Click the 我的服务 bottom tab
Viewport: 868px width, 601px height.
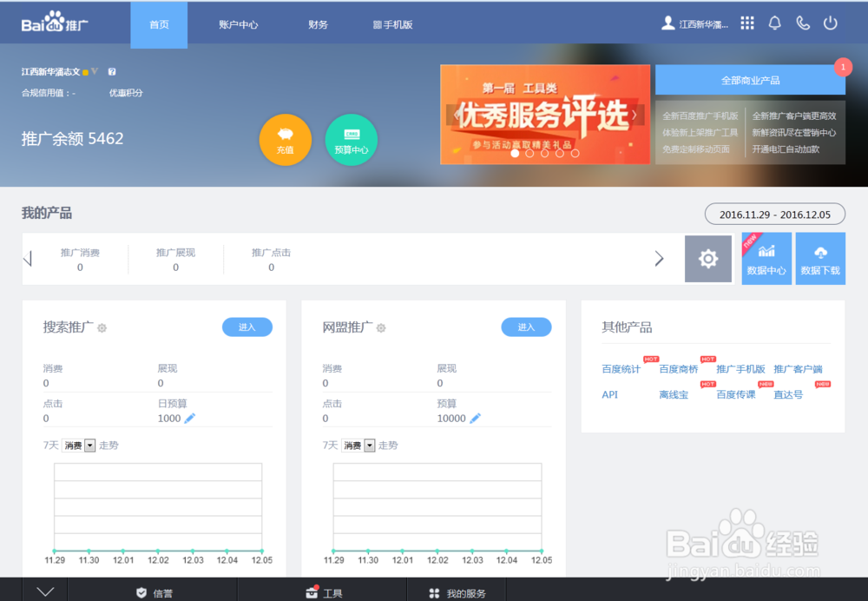click(457, 591)
